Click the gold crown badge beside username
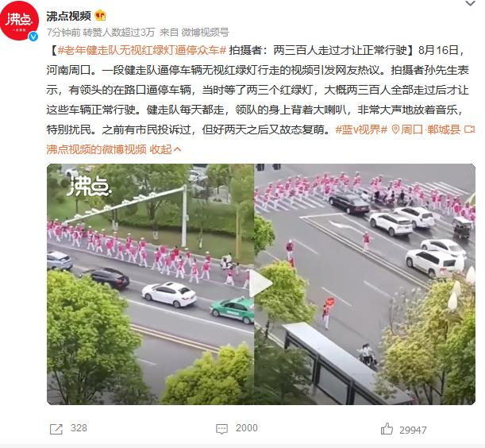 tap(100, 15)
